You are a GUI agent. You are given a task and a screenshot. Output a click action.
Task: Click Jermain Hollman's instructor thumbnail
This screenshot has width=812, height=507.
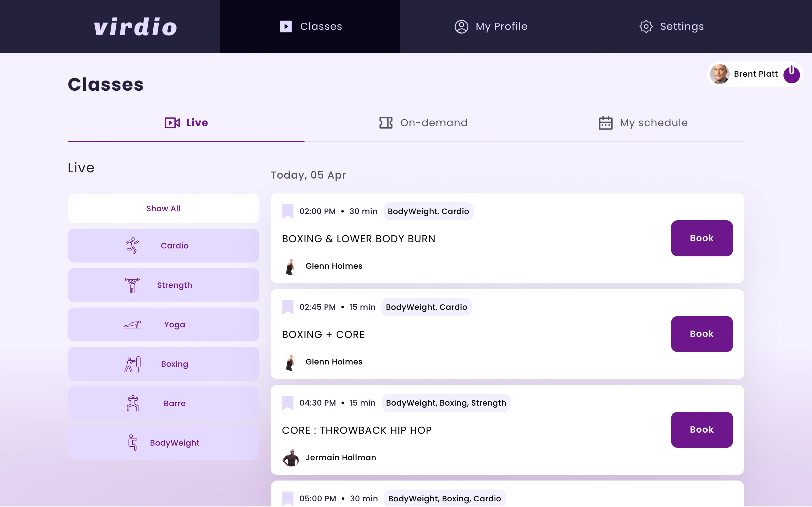[x=291, y=458]
